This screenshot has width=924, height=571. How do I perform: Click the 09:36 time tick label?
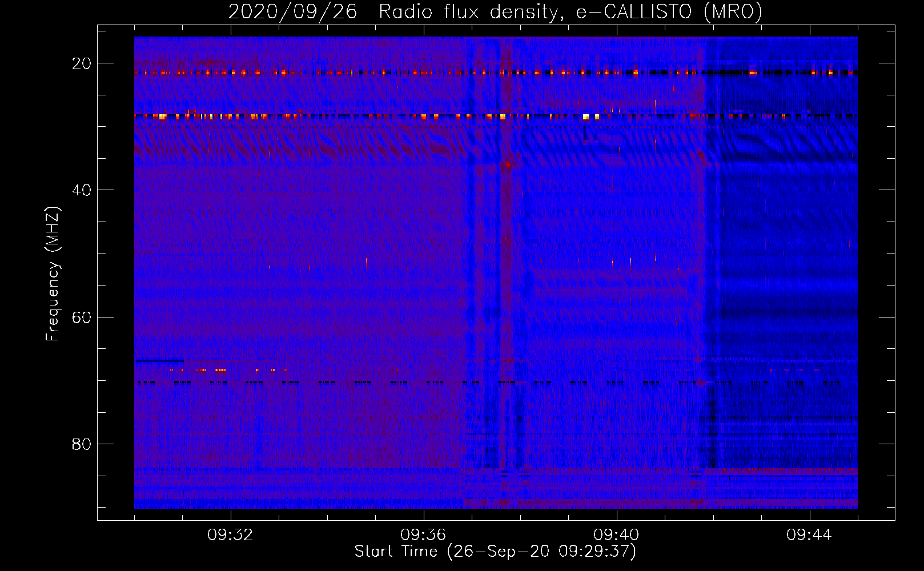(x=423, y=535)
